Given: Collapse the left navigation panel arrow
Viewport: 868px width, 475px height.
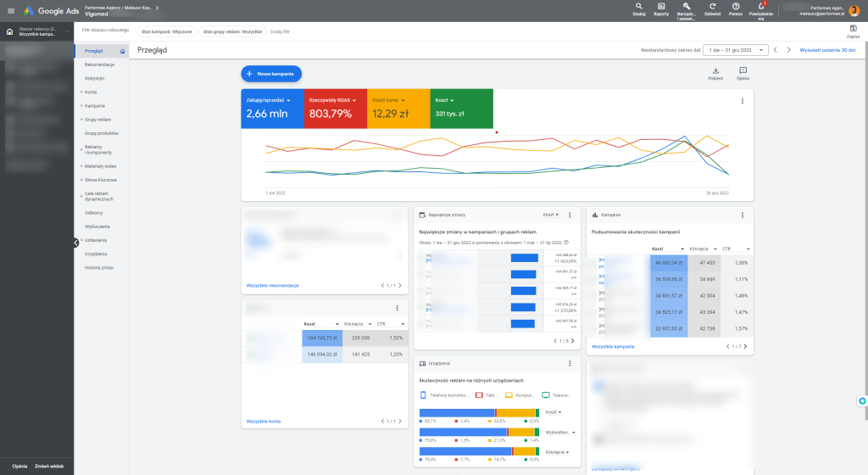Looking at the screenshot, I should tap(75, 243).
